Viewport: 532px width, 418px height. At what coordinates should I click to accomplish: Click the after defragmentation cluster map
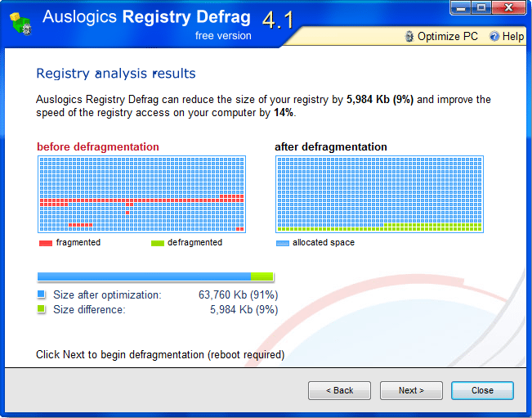(379, 194)
